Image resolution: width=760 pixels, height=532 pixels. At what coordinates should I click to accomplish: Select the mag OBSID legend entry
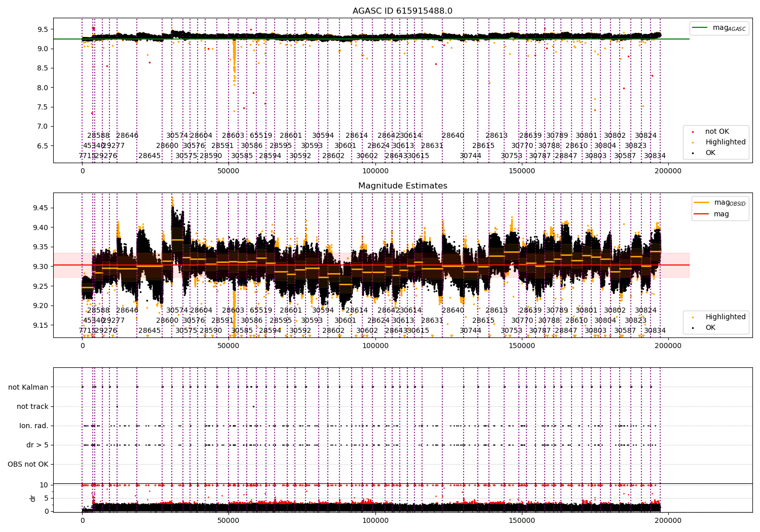click(719, 203)
